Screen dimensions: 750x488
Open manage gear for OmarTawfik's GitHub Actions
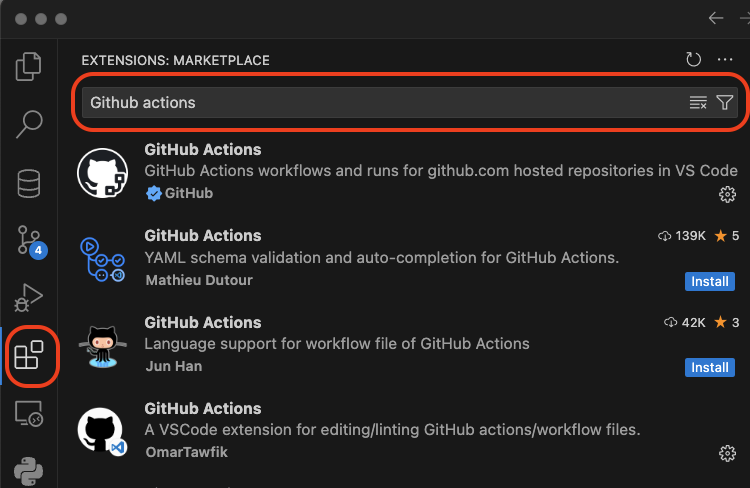728,453
